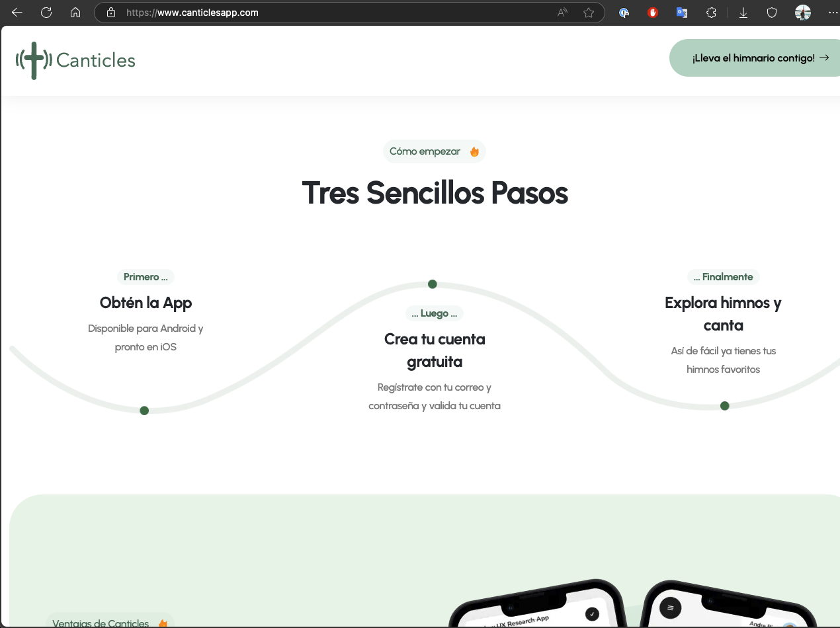
Task: View site information via the lock icon
Action: click(x=110, y=12)
